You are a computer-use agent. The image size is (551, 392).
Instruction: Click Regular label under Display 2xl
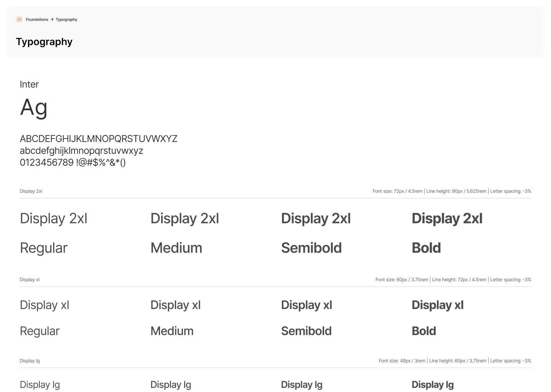point(44,248)
